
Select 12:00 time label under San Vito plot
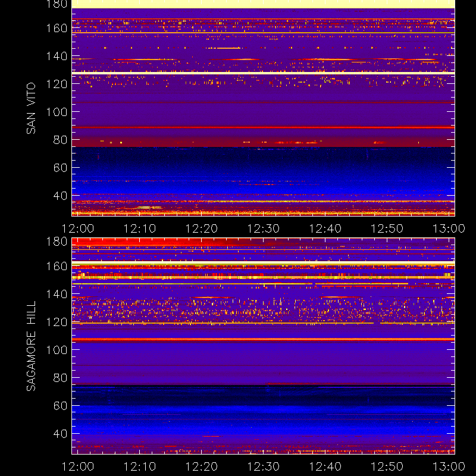(78, 228)
